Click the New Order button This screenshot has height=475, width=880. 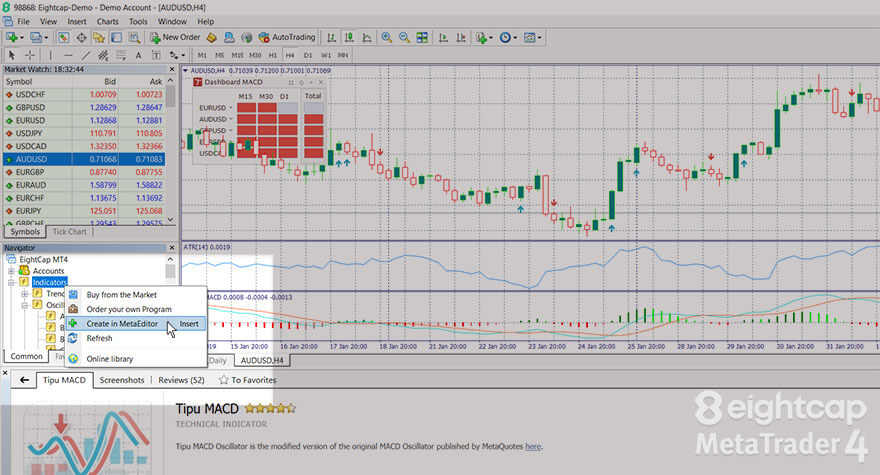coord(175,38)
